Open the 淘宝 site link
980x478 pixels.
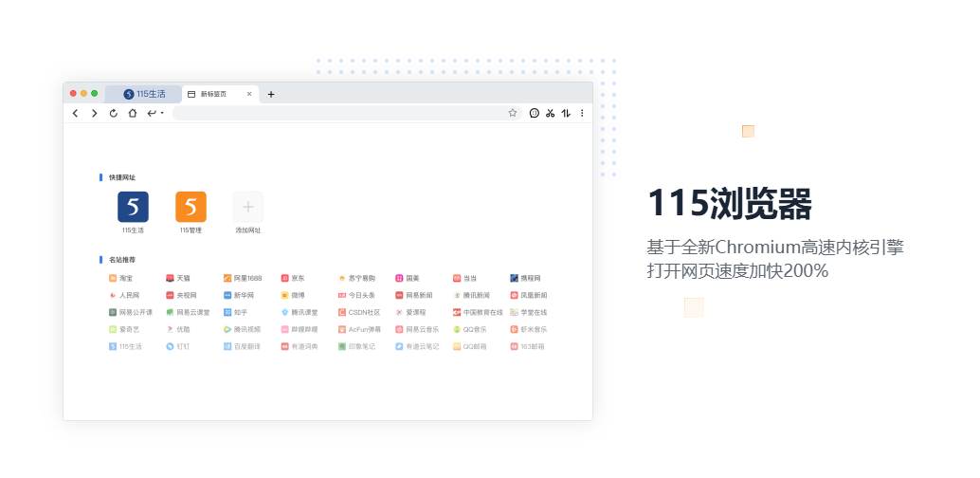[x=120, y=279]
